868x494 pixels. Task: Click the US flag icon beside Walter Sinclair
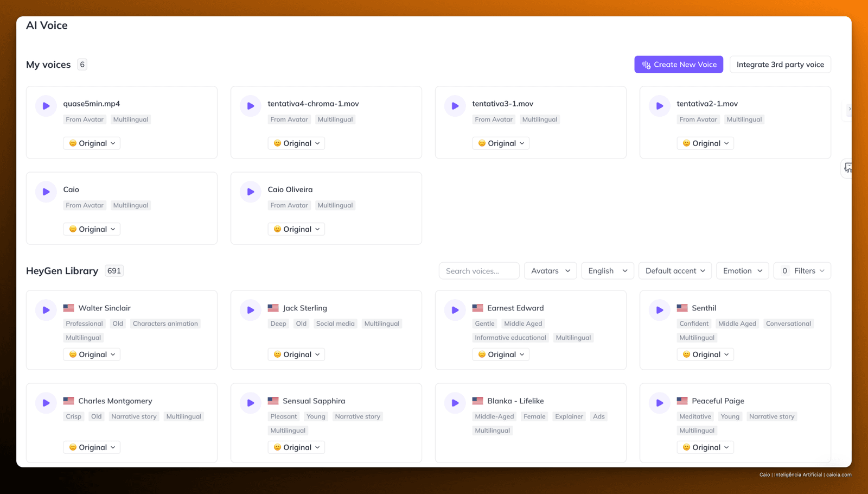coord(68,308)
